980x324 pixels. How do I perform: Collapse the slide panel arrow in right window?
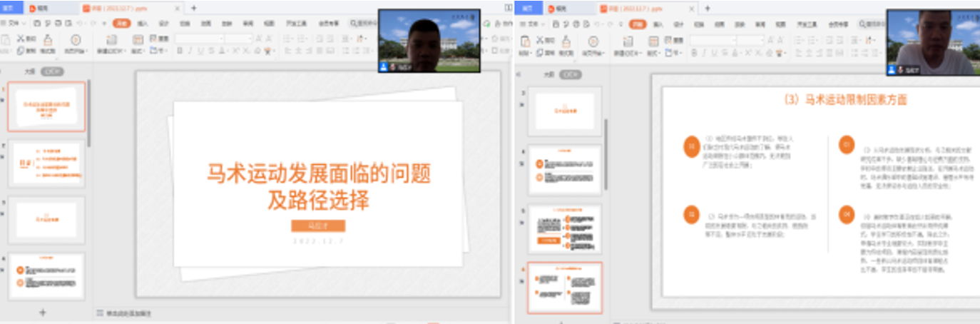(519, 74)
